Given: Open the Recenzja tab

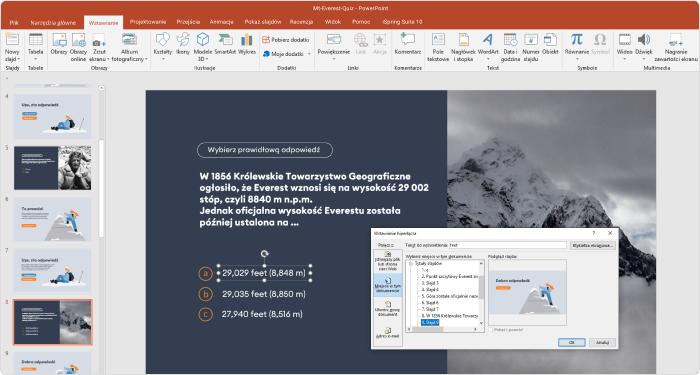Looking at the screenshot, I should tap(301, 22).
